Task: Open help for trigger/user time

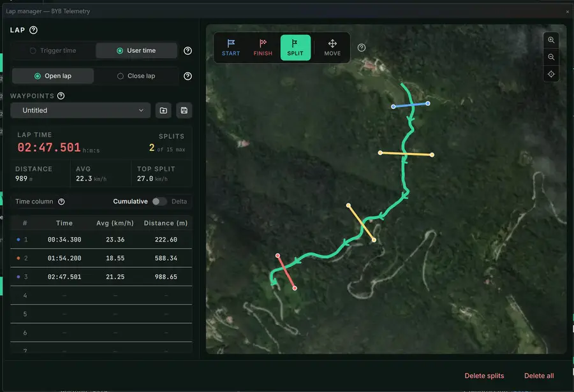Action: [188, 50]
